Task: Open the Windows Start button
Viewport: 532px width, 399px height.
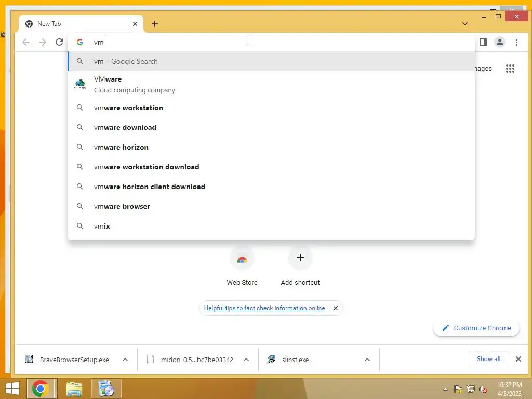Action: tap(12, 389)
